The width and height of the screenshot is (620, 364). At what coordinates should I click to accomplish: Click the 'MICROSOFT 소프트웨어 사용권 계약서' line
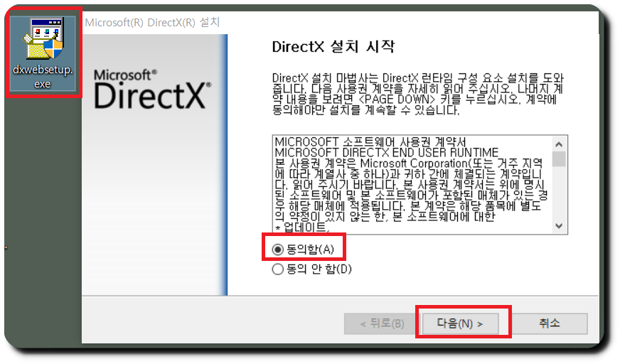tap(370, 142)
